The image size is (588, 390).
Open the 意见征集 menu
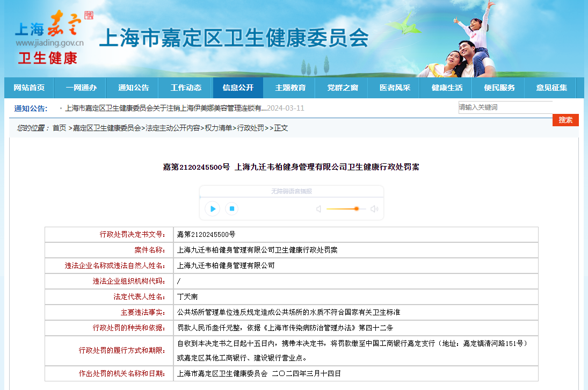click(551, 88)
